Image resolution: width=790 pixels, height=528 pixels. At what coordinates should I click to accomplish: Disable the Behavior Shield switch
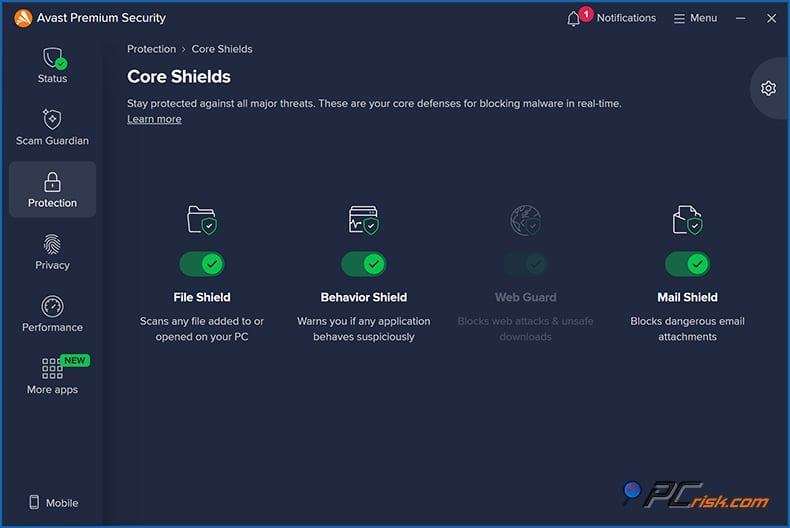[x=364, y=264]
